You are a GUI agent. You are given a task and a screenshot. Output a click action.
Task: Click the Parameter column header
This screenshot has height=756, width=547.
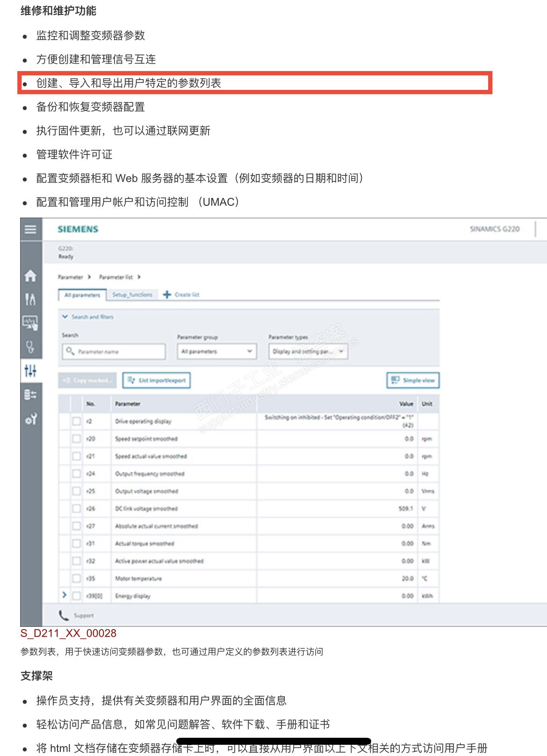[x=128, y=404]
